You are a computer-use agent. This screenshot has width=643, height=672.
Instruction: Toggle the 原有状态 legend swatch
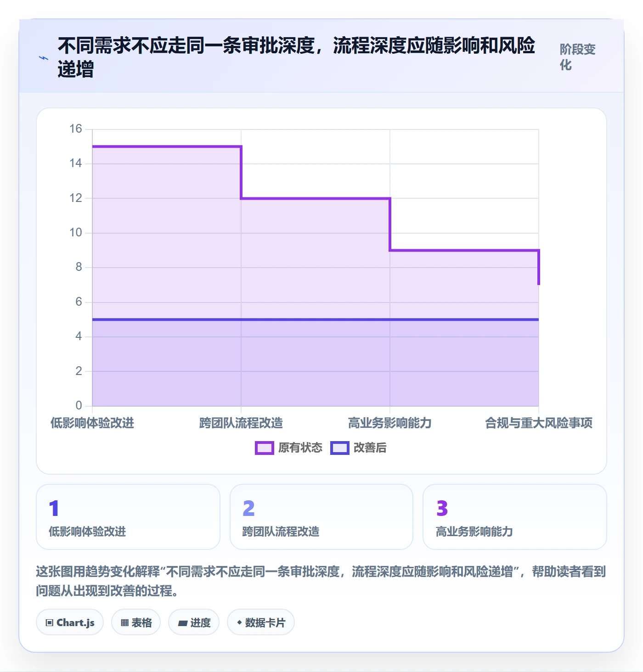tap(264, 448)
